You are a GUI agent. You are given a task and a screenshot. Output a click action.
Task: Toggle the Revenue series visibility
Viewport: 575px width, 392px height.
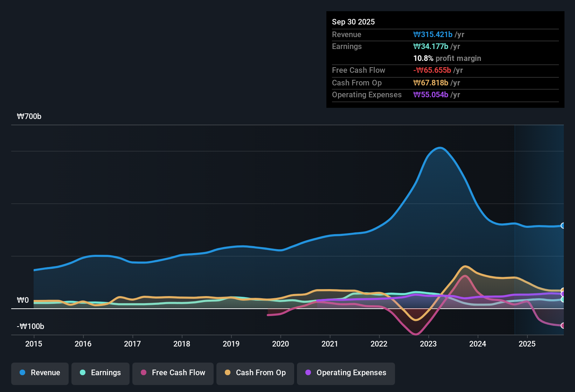click(40, 373)
